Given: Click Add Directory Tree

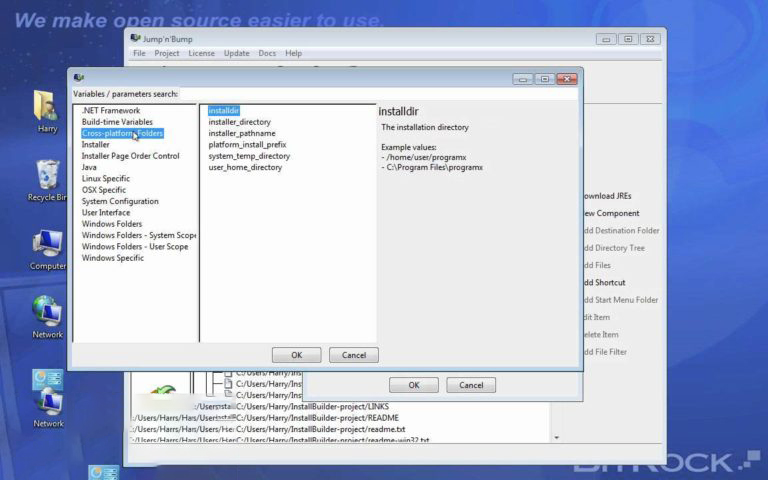Looking at the screenshot, I should pos(614,248).
